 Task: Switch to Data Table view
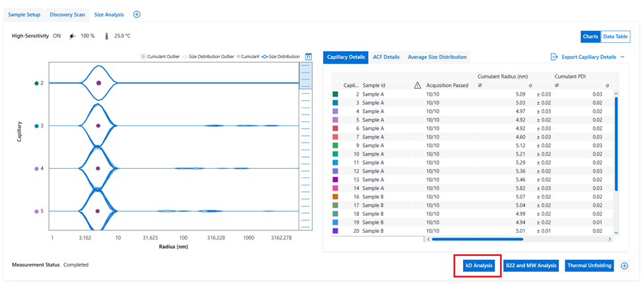tap(615, 36)
